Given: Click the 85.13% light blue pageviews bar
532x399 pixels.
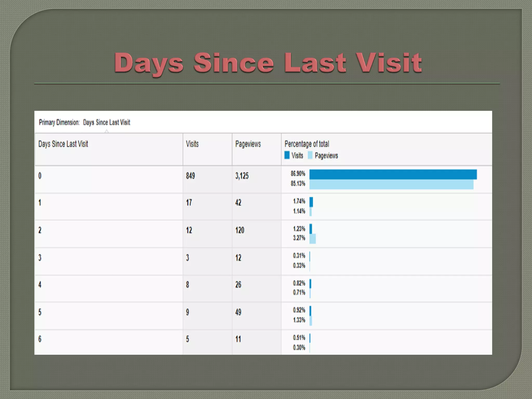Looking at the screenshot, I should point(391,184).
